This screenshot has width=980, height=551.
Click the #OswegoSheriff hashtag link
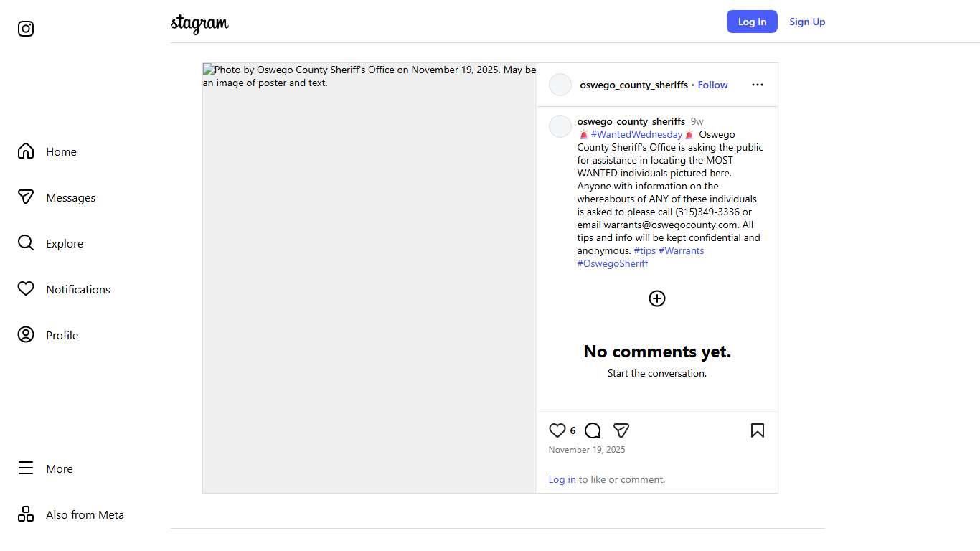pyautogui.click(x=612, y=263)
